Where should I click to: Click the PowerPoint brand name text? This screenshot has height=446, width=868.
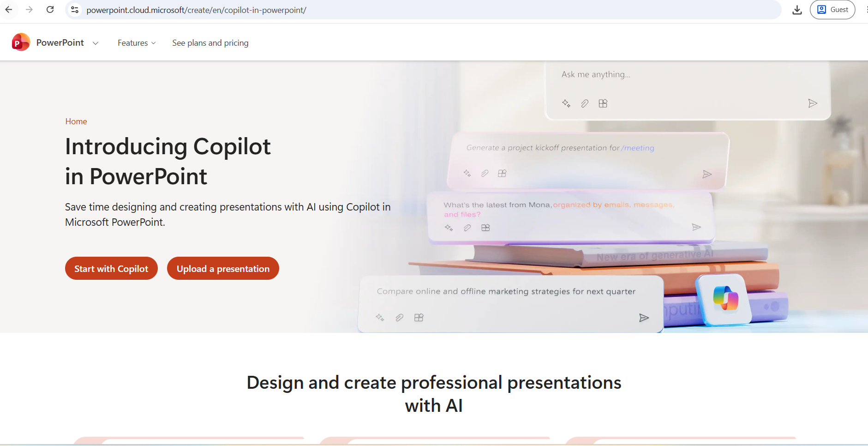click(60, 42)
